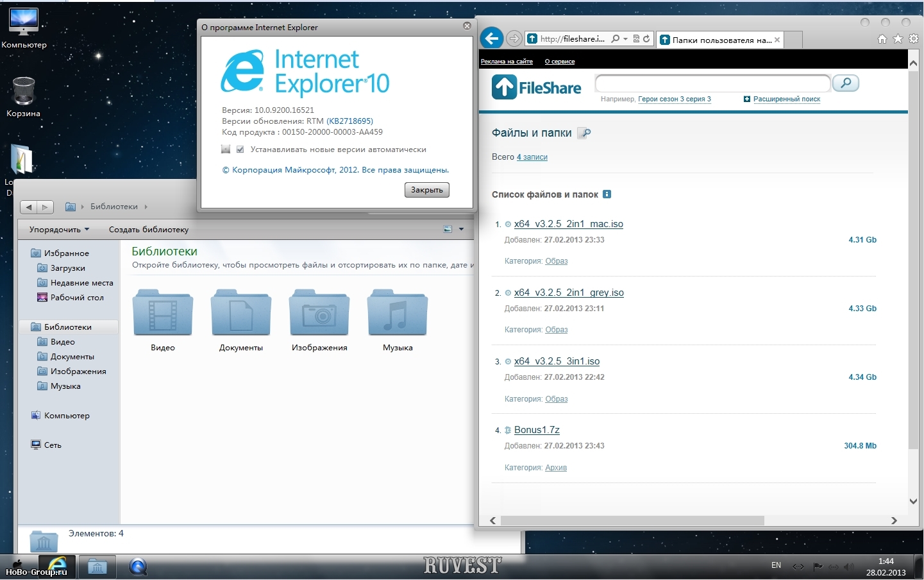
Task: Open the Bonus1.7z file link
Action: tap(537, 430)
